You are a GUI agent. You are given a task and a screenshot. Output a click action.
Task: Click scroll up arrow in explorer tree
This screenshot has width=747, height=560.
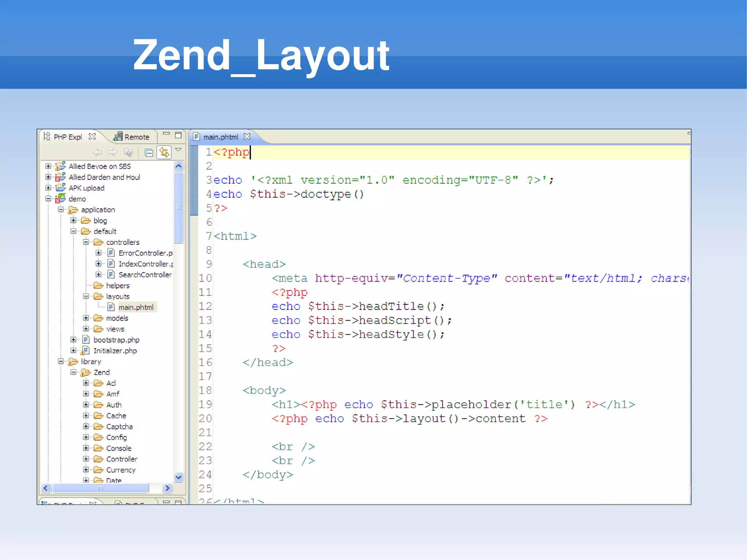(178, 166)
